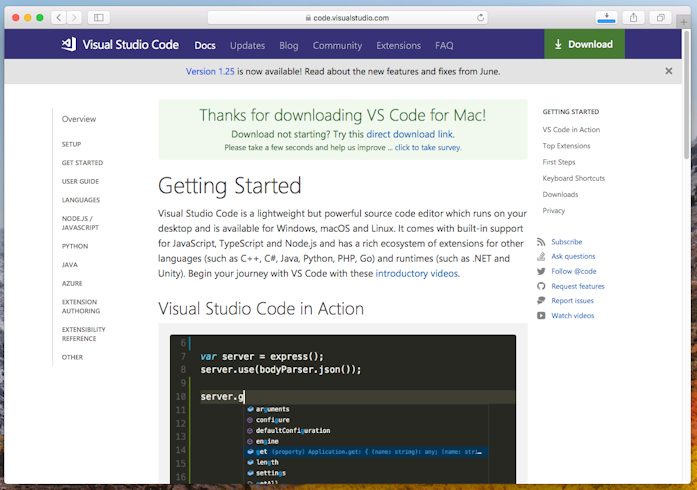Expand the OTHER section
Screen dimensions: 697x490
point(72,357)
